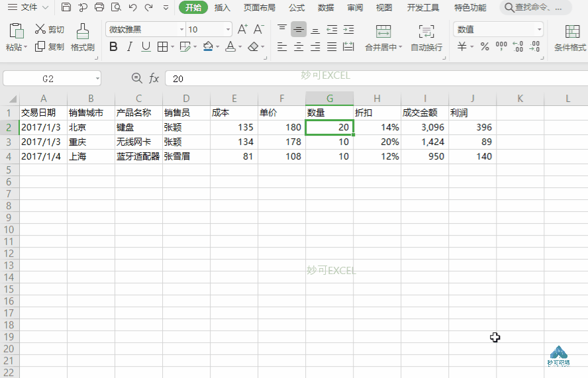
Task: Click the Save icon in quick toolbar
Action: [66, 7]
